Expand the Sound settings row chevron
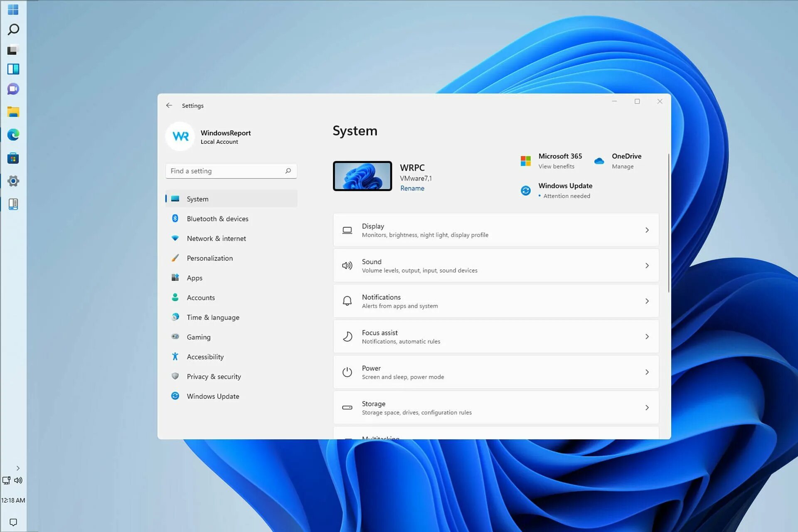 coord(647,266)
